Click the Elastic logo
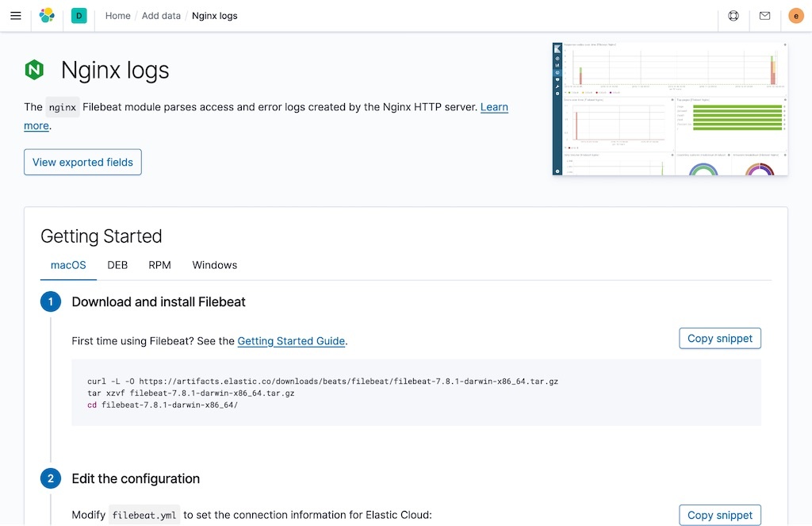 [x=48, y=16]
